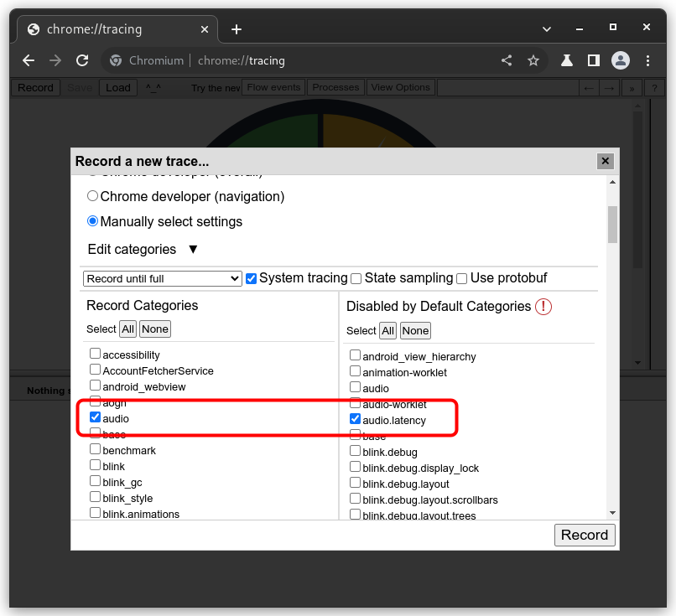Click None under Record Categories
This screenshot has height=616, width=676.
155,329
